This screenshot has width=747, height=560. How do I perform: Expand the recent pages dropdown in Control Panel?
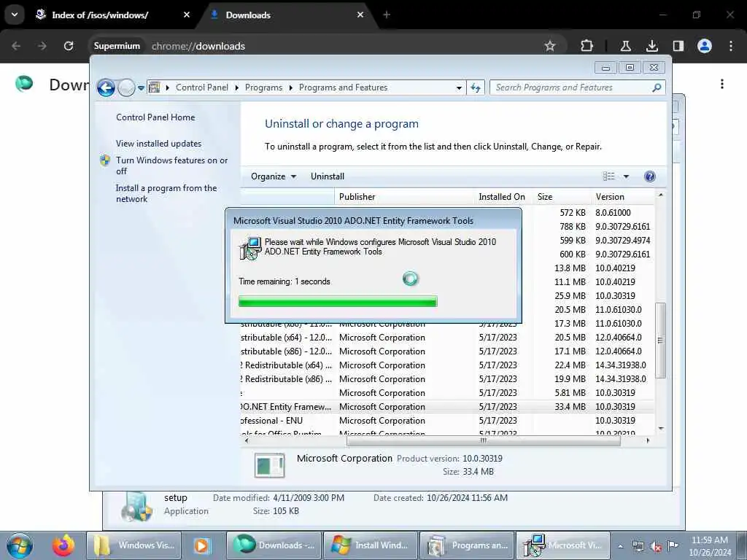coord(141,88)
